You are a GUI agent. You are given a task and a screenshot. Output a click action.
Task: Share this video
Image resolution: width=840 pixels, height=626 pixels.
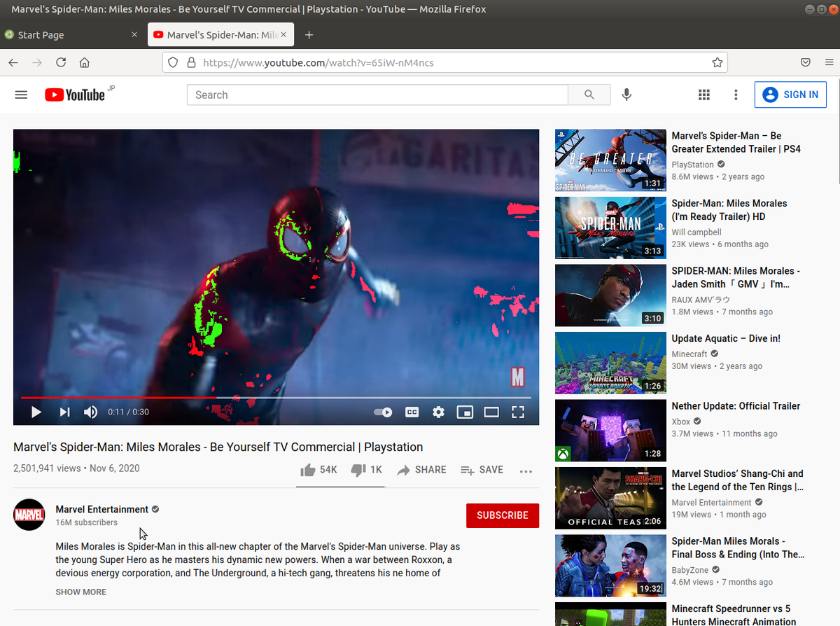[421, 470]
